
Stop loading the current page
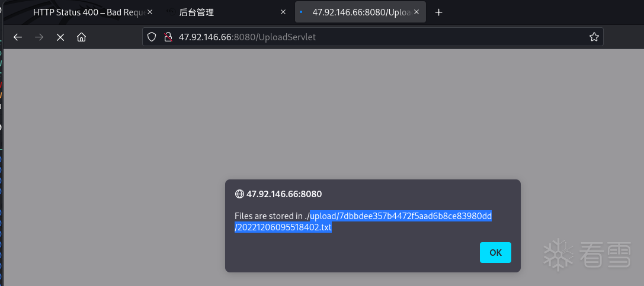(60, 37)
